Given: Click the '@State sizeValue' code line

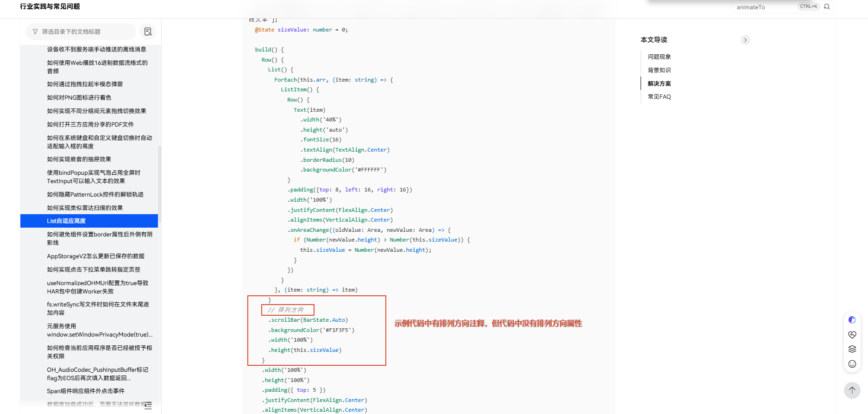Looking at the screenshot, I should click(301, 30).
